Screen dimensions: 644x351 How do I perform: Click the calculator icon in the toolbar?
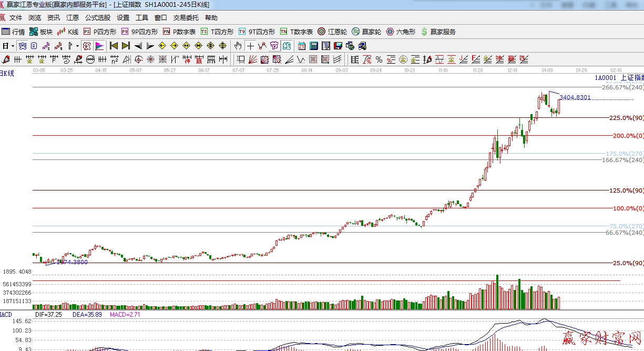(313, 46)
